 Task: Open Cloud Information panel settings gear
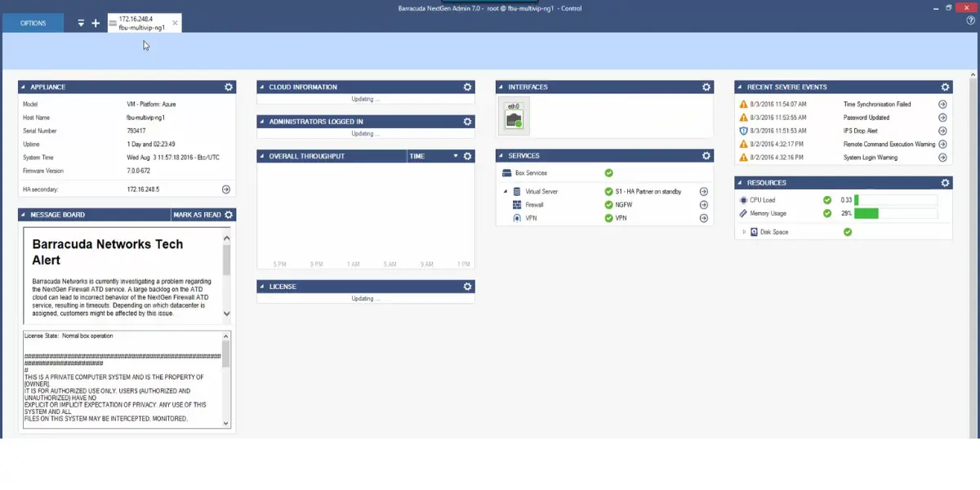(x=467, y=87)
